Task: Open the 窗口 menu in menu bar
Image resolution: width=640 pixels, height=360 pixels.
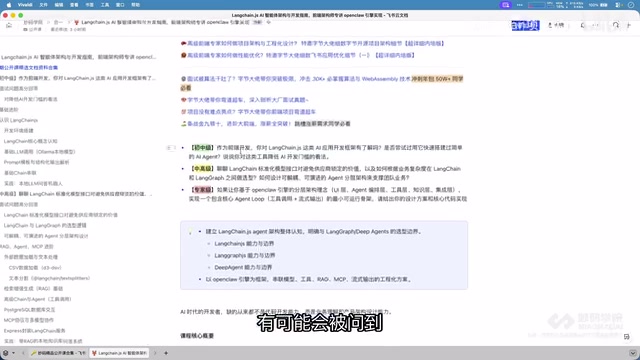Action: pos(120,5)
